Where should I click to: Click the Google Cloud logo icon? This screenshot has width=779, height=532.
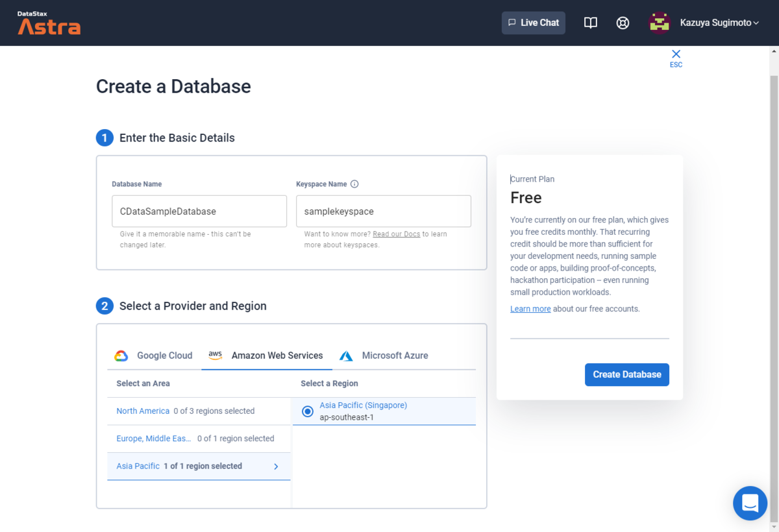tap(121, 356)
